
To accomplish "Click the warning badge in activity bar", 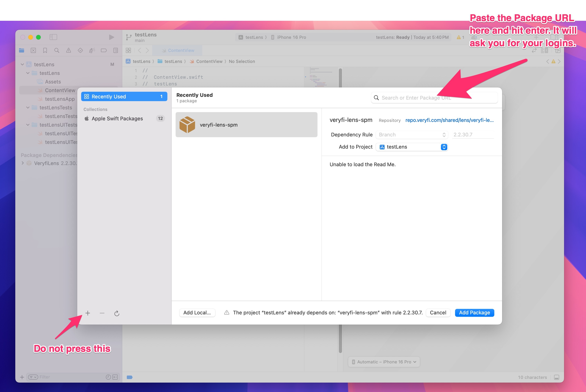I will coord(460,37).
